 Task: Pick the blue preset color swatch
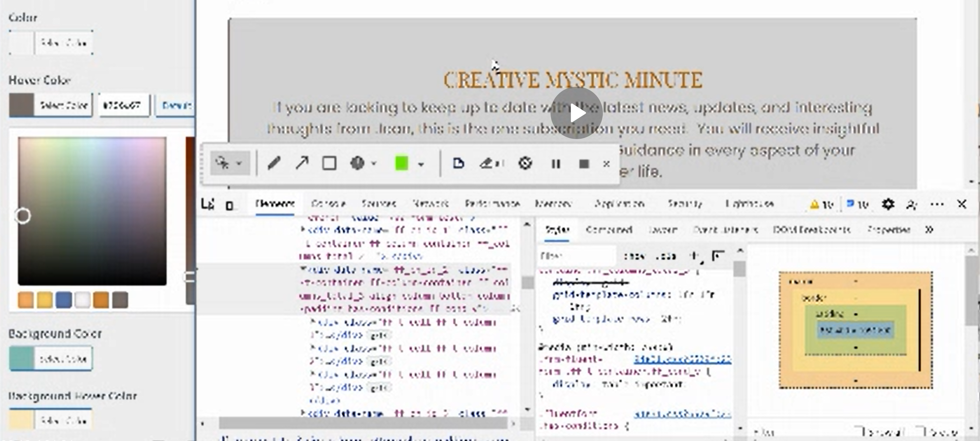coord(63,300)
